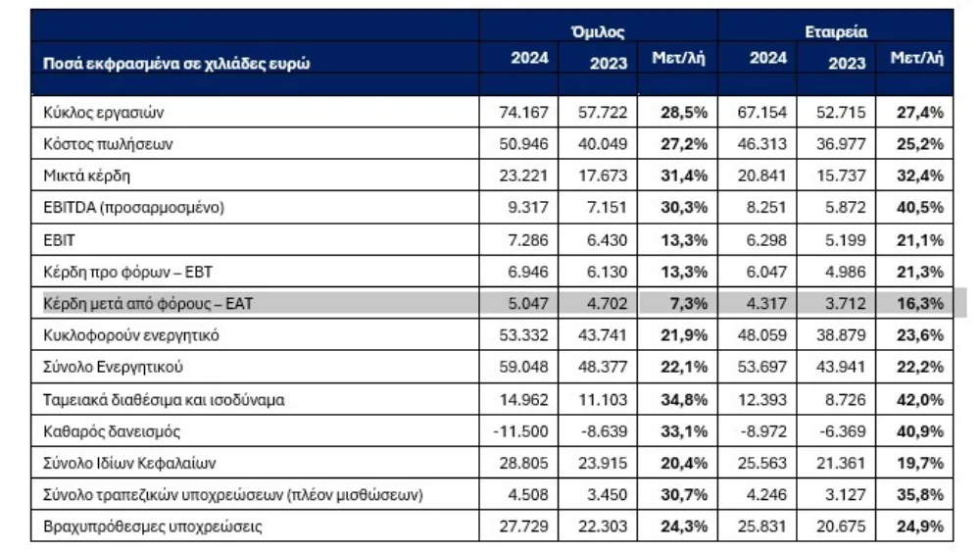Click the Ποσά εκφρασμένα σε χιλιάδες ευρώ header

(x=176, y=63)
